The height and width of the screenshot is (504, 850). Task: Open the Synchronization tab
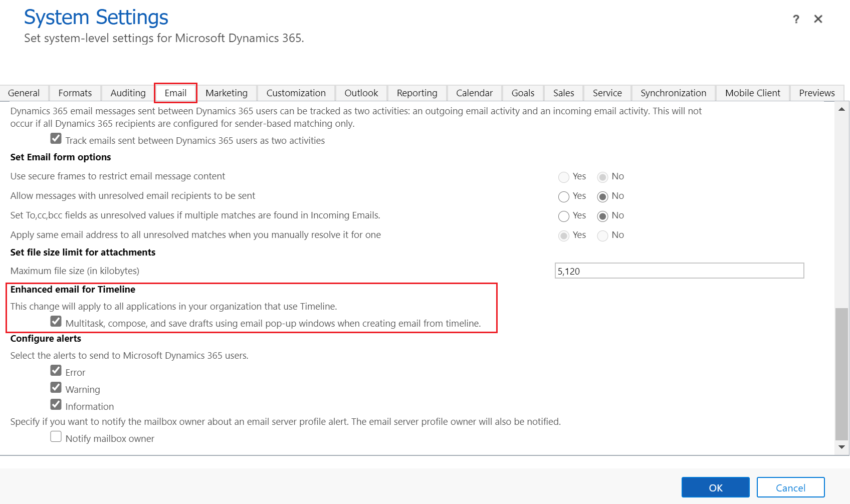[673, 93]
